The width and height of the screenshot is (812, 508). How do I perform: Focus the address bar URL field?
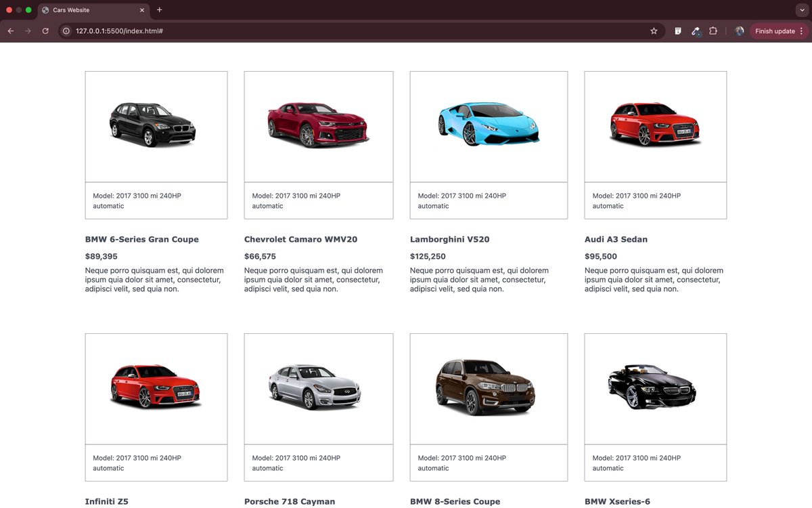coord(361,31)
